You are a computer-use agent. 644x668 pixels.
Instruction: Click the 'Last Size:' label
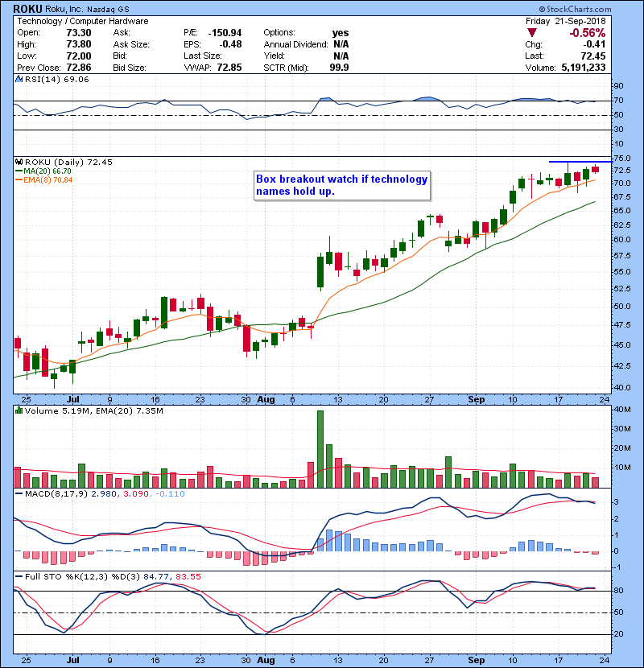(x=203, y=56)
